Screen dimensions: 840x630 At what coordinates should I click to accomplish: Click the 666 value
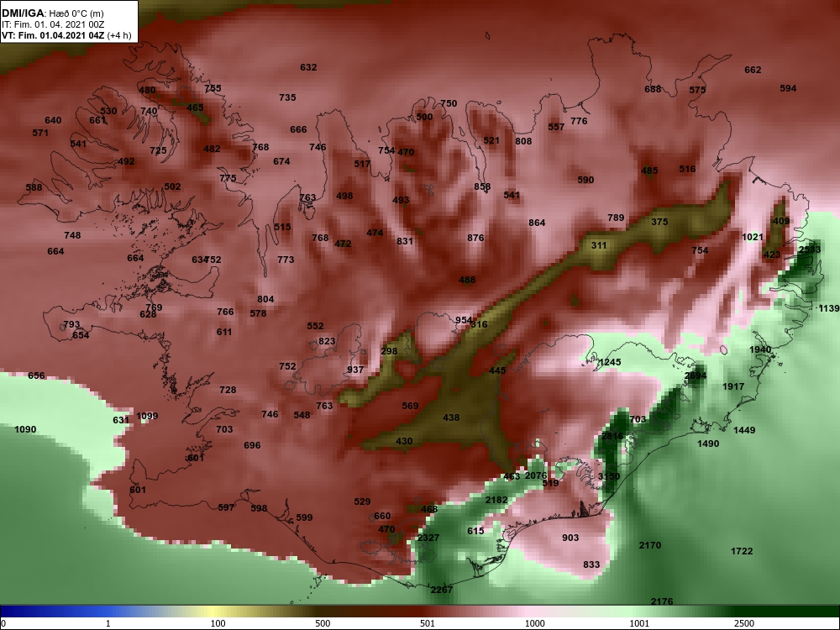[298, 129]
